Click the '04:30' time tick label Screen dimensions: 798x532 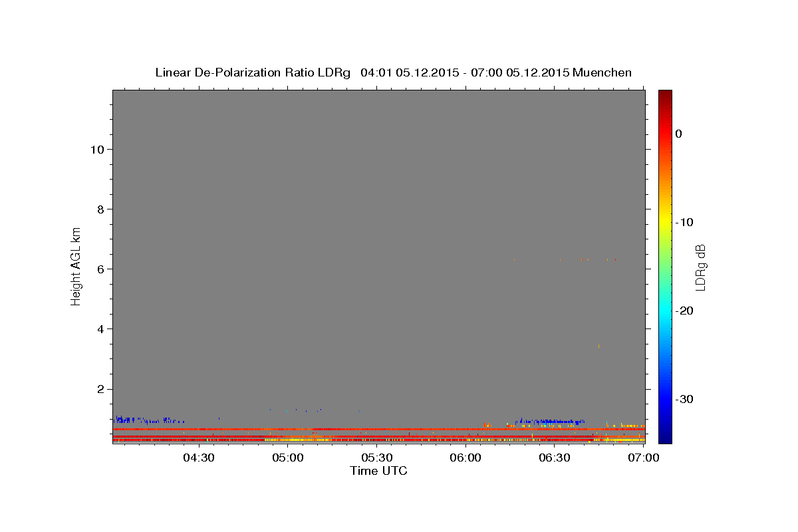199,458
